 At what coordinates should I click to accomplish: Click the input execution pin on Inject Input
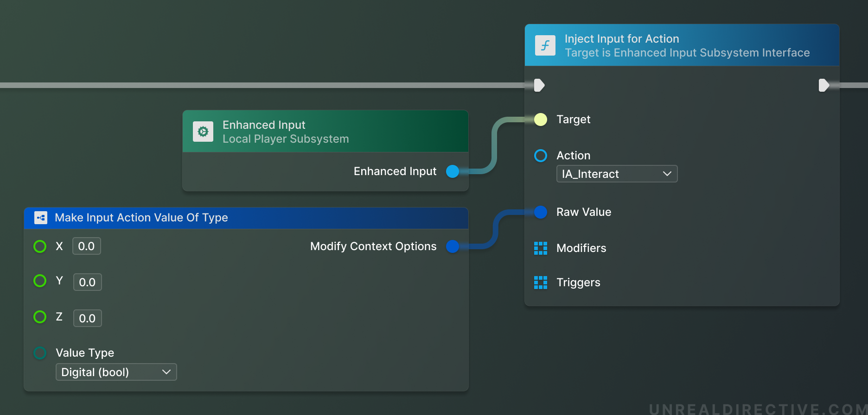539,85
